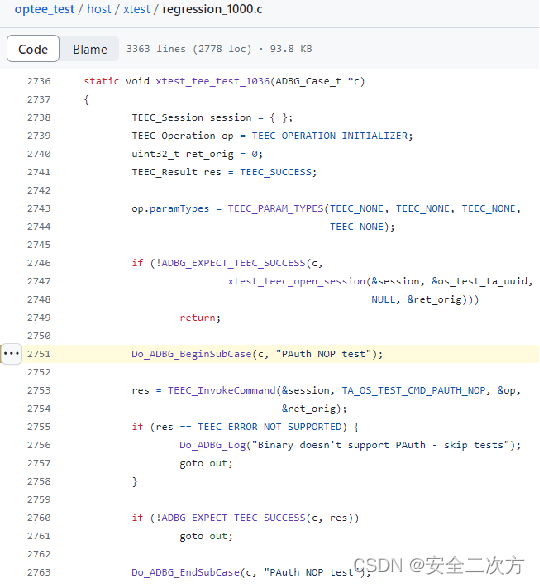Click TEEC_ERROR_NOT_SUPPORTED constant
Screen dimensions: 540x584
(270, 427)
